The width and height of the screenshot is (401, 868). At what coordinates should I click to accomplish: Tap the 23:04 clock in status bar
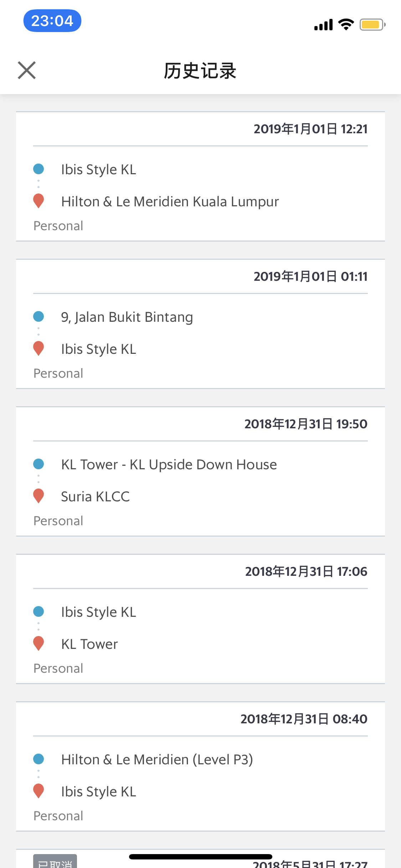coord(52,21)
